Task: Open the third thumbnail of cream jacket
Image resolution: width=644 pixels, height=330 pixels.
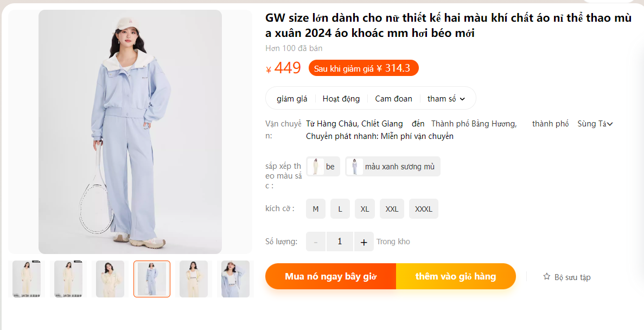Action: pos(110,279)
